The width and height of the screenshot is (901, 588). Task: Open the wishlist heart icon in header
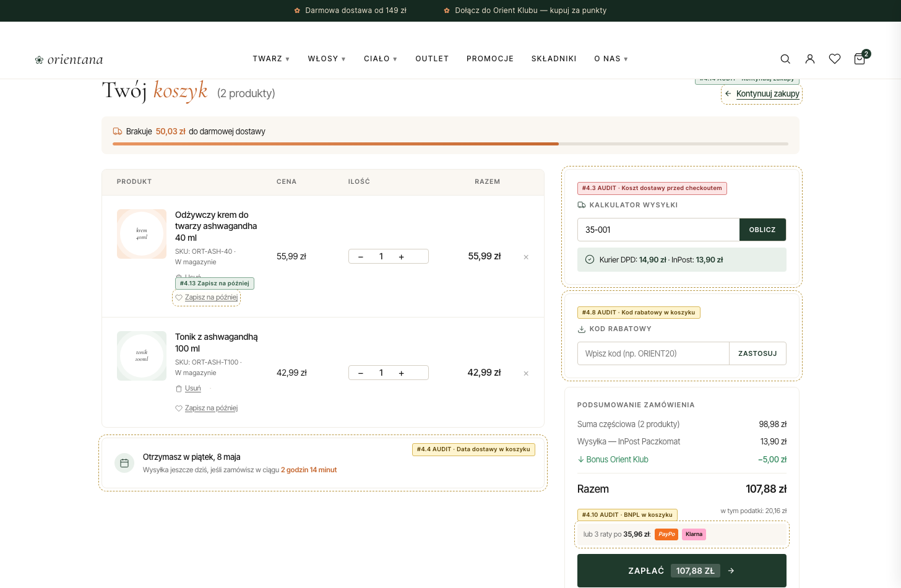coord(835,59)
